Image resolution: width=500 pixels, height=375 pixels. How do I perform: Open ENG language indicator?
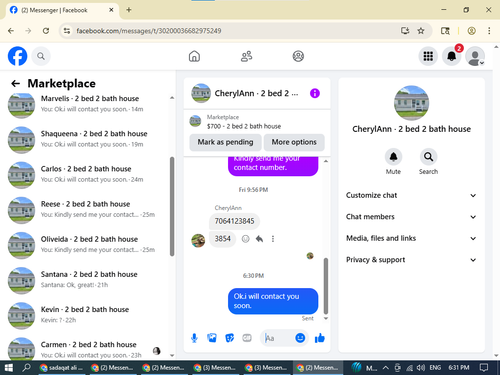point(435,368)
